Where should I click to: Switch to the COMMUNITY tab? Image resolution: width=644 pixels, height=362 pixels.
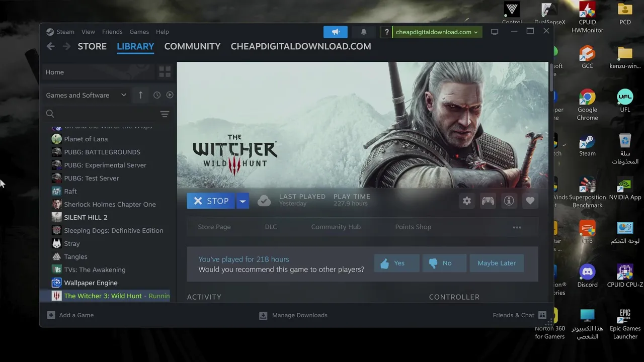192,46
